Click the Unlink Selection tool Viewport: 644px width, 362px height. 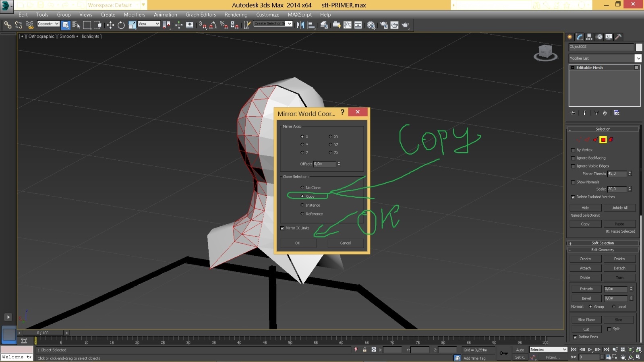pos(19,25)
